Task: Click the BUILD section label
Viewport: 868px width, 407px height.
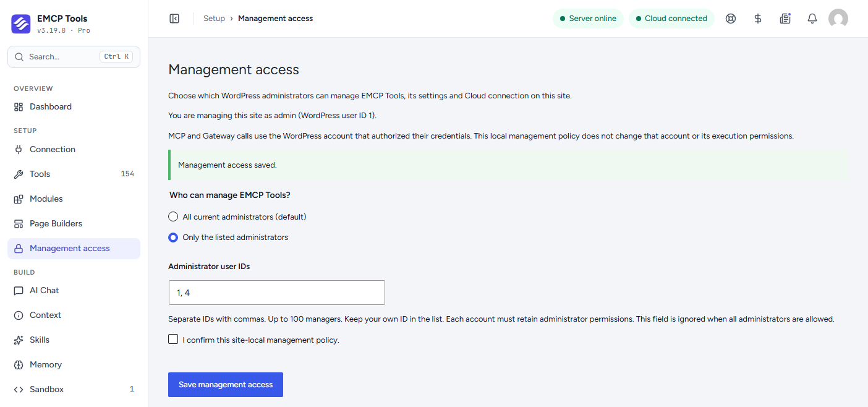Action: (24, 273)
